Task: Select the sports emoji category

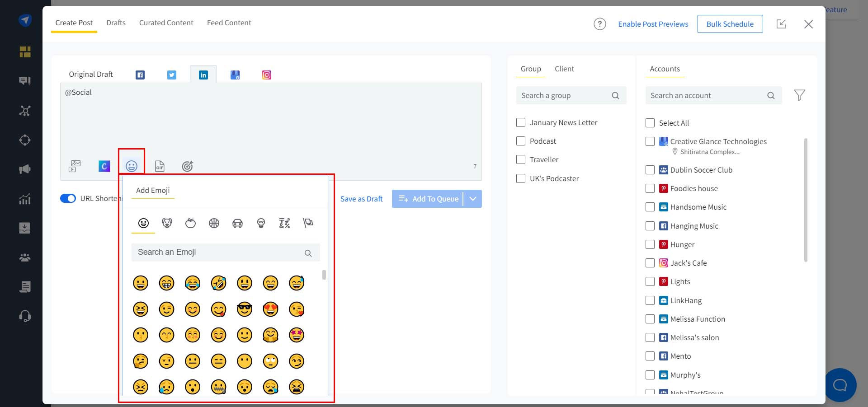Action: (214, 223)
